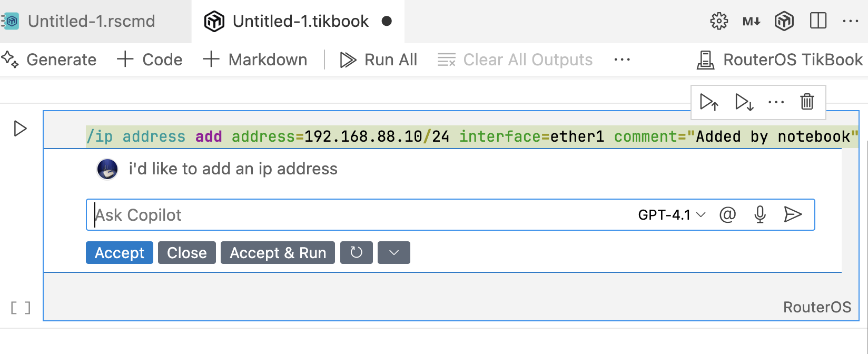Split the editor with the split-view icon
Image resolution: width=868 pixels, height=354 pixels.
pyautogui.click(x=817, y=21)
